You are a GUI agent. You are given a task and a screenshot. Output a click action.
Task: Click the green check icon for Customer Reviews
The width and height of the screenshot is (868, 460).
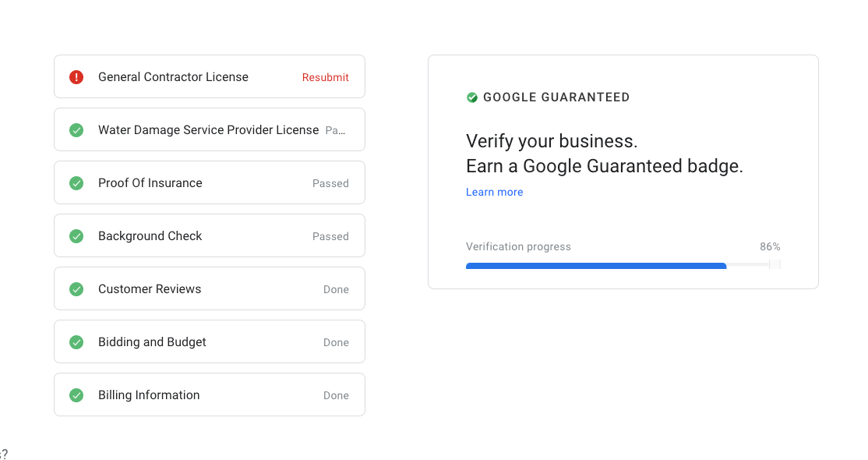click(x=76, y=289)
